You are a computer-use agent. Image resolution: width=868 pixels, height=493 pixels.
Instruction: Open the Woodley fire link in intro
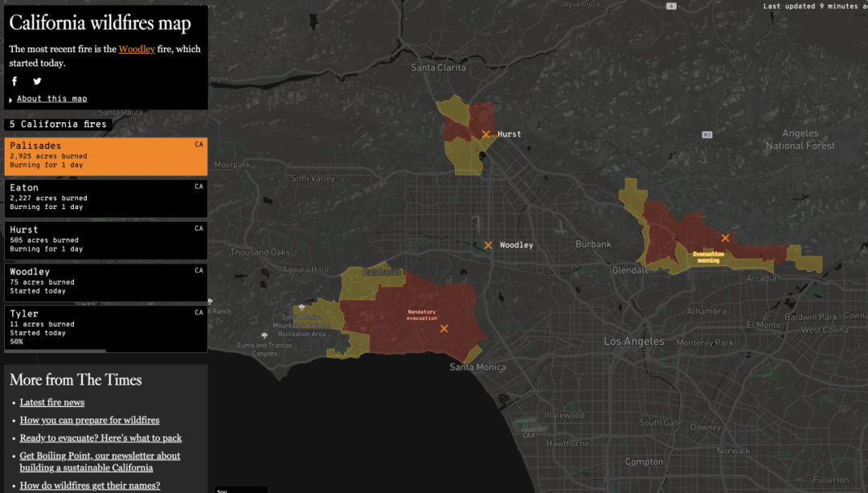click(x=137, y=49)
